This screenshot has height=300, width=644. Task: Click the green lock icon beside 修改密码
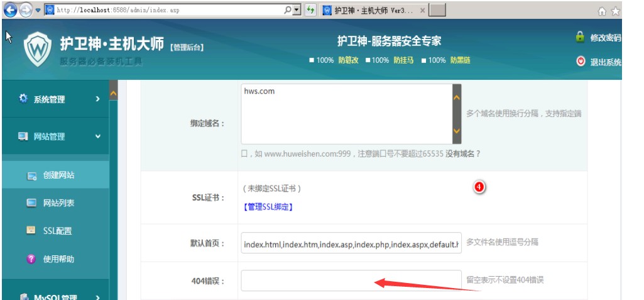580,37
